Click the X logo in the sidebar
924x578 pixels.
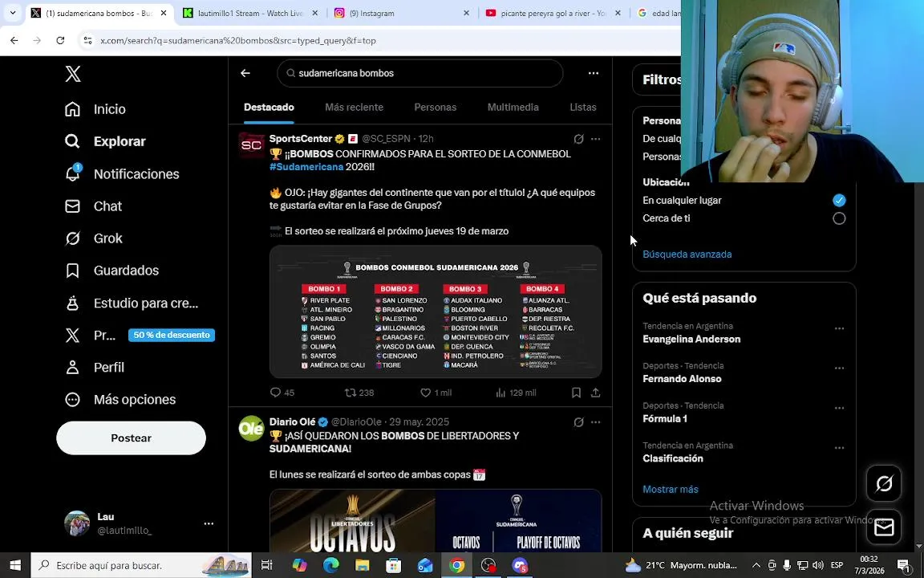[72, 74]
